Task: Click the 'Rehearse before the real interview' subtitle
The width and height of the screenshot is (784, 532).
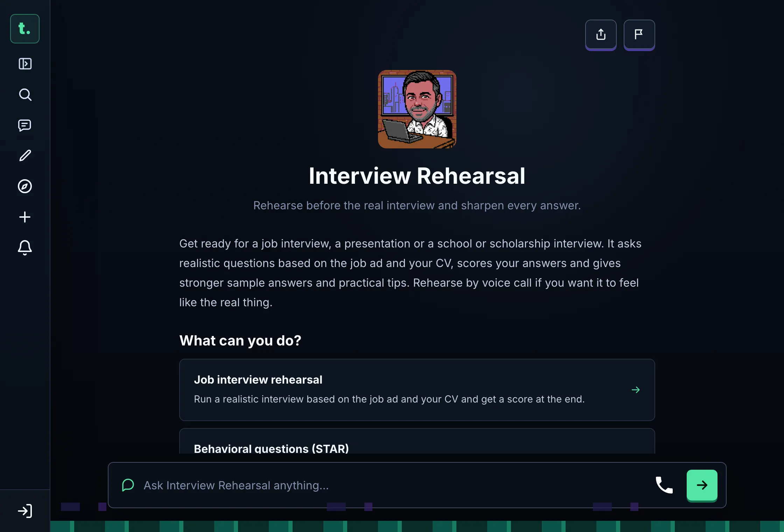Action: point(417,205)
